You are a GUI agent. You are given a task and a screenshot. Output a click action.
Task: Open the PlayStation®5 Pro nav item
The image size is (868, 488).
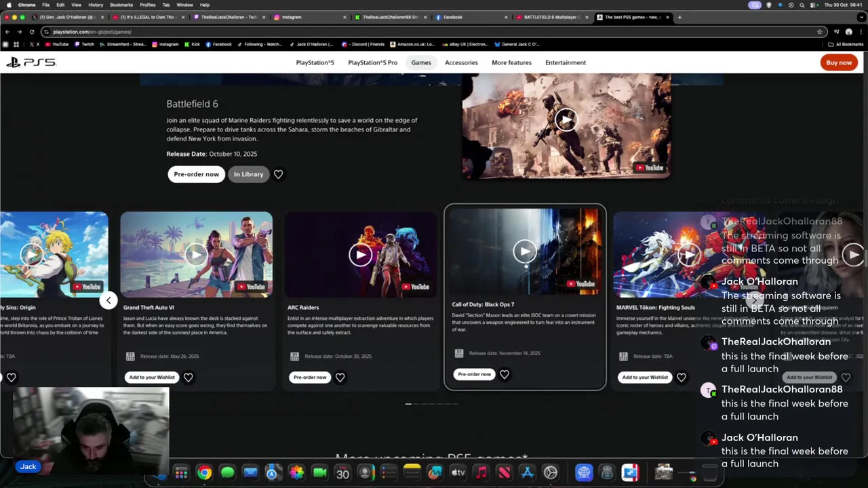pos(372,62)
